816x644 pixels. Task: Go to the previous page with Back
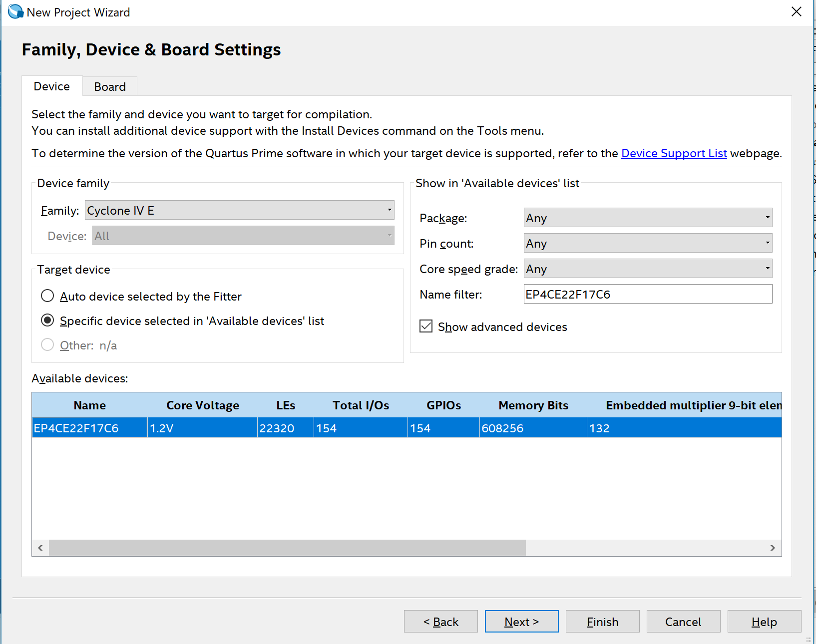tap(441, 622)
